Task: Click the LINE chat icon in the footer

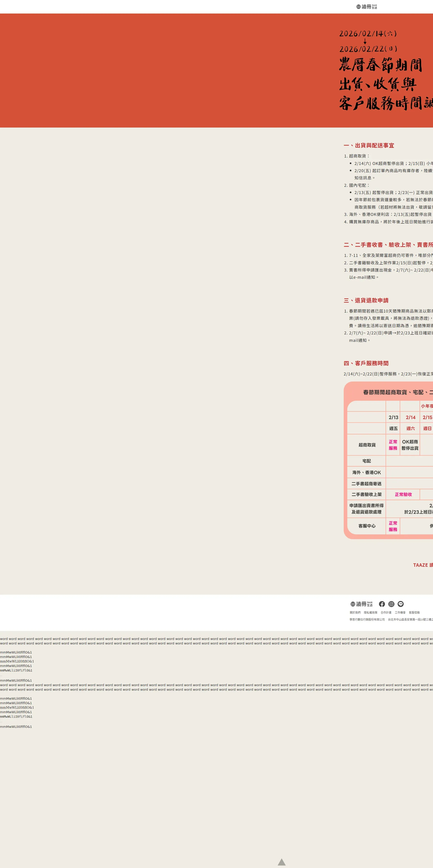Action: pos(401,604)
